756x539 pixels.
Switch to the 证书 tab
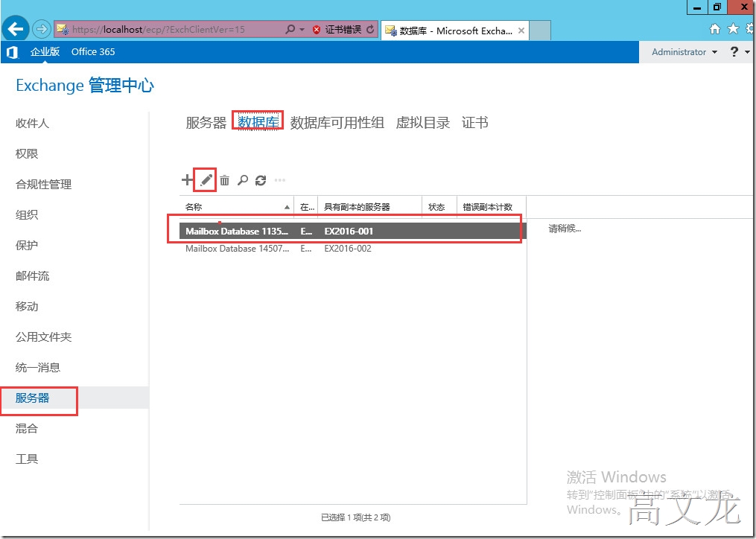[475, 123]
